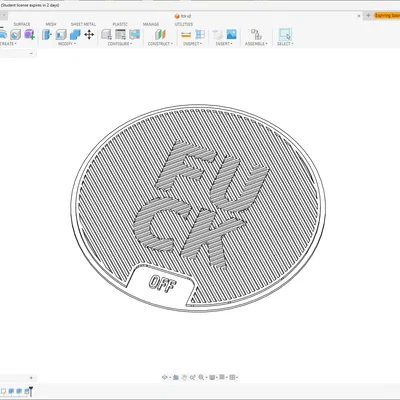Click the first Insert group icon

point(218,34)
